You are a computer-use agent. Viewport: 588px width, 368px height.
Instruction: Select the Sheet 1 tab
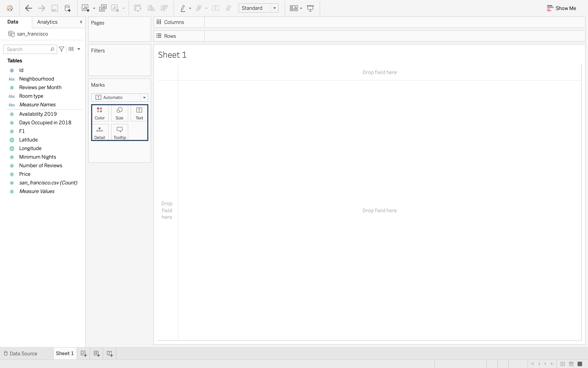(65, 353)
